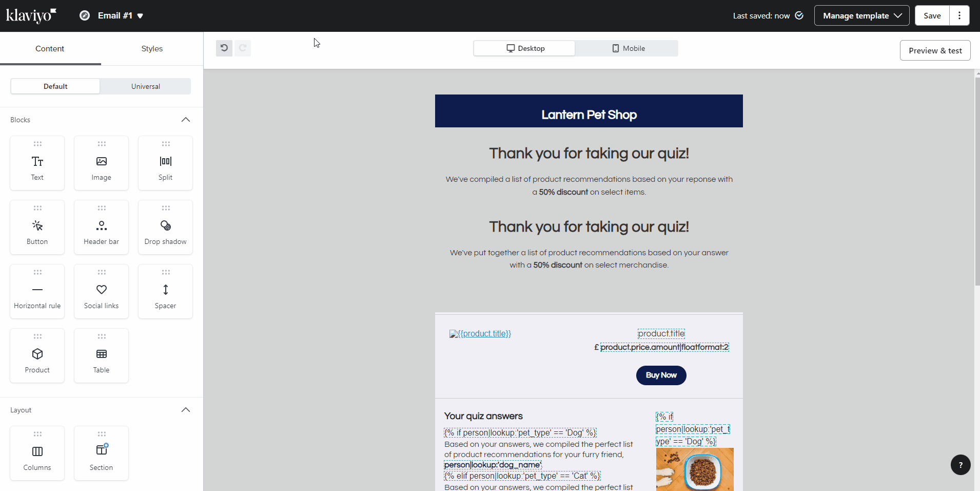980x491 pixels.
Task: Open the Manage template dropdown
Action: pyautogui.click(x=862, y=15)
